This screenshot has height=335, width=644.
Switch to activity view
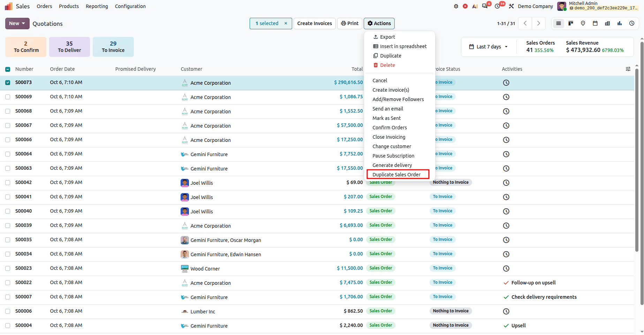point(632,23)
